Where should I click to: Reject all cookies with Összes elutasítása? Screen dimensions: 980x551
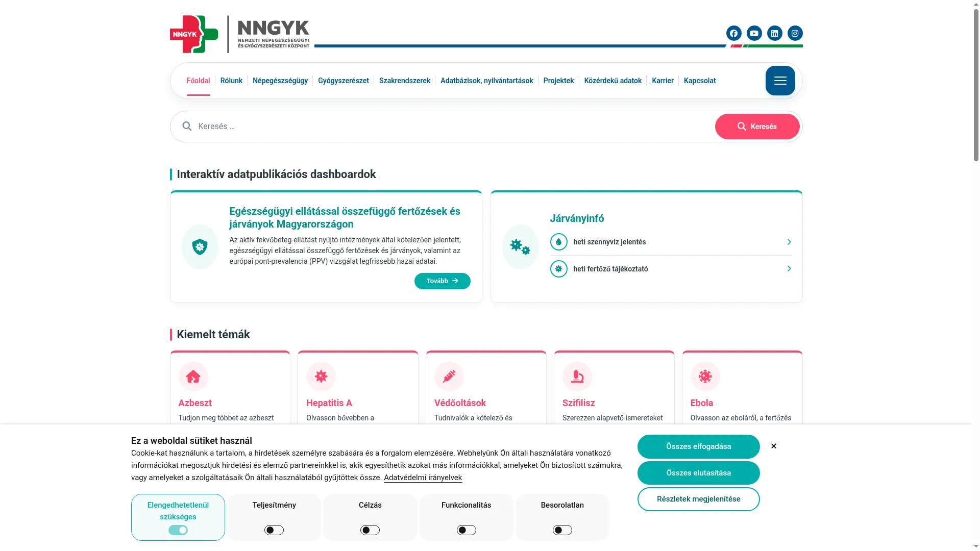click(698, 473)
